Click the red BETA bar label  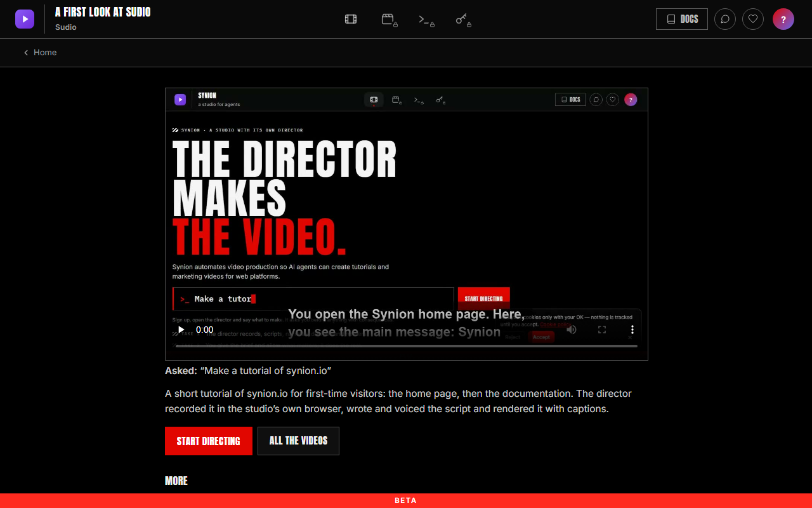[406, 500]
